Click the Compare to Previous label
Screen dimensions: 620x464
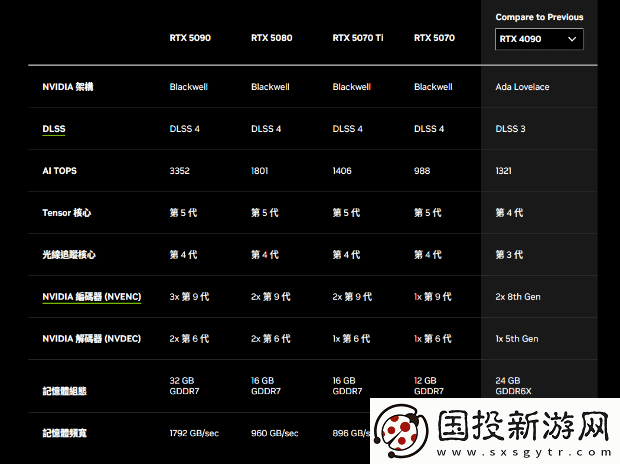[539, 17]
